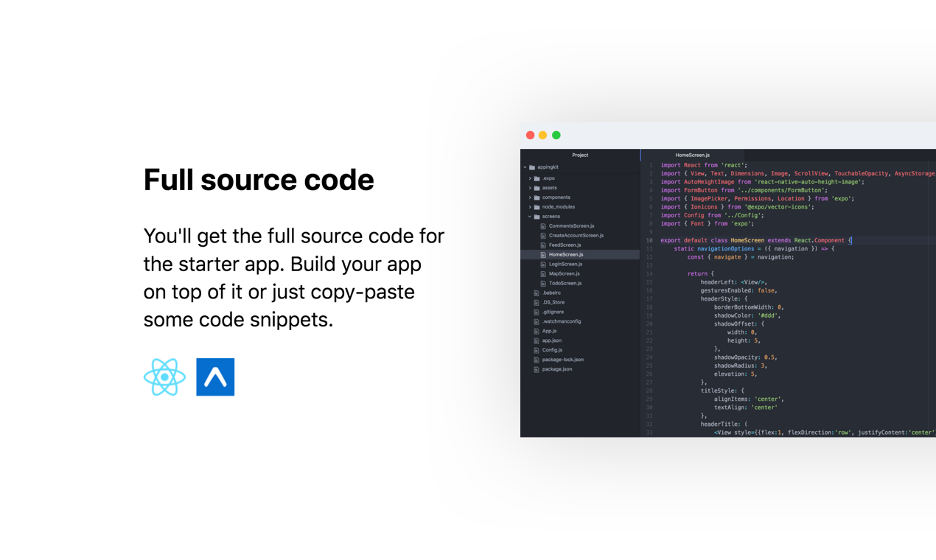The height and width of the screenshot is (560, 936).
Task: Click the Project panel header
Action: 580,155
